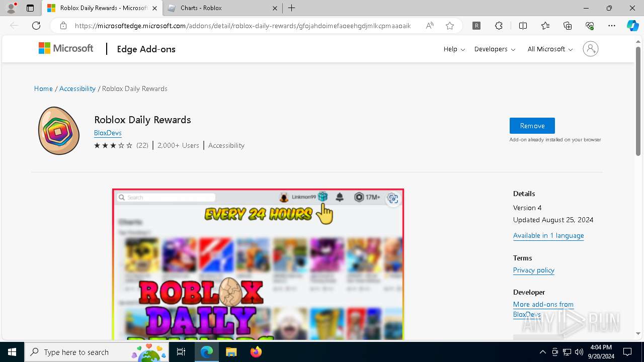
Task: Click the Microsoft logo
Action: [66, 48]
